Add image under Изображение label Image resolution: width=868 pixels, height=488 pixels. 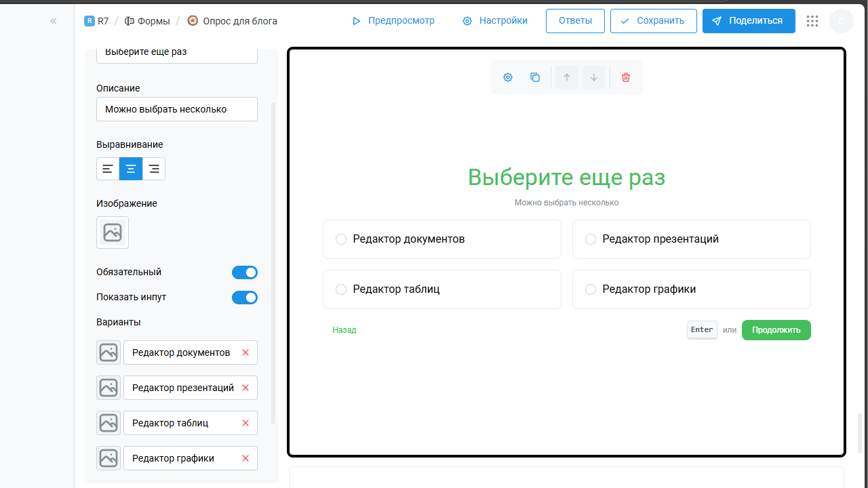click(113, 232)
